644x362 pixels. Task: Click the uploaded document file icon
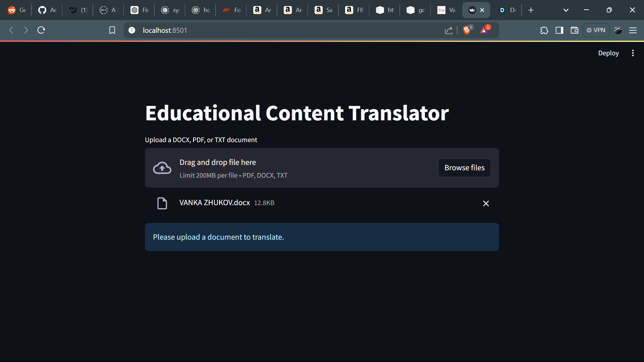(162, 203)
